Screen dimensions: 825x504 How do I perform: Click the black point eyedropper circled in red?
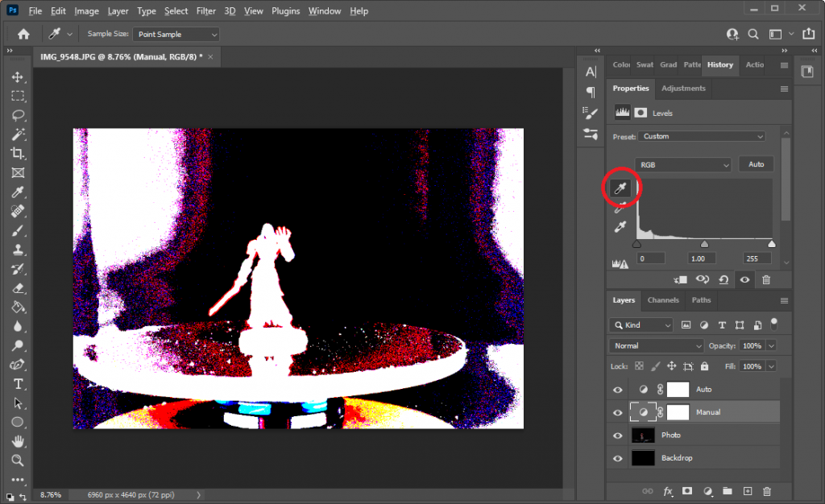coord(620,188)
